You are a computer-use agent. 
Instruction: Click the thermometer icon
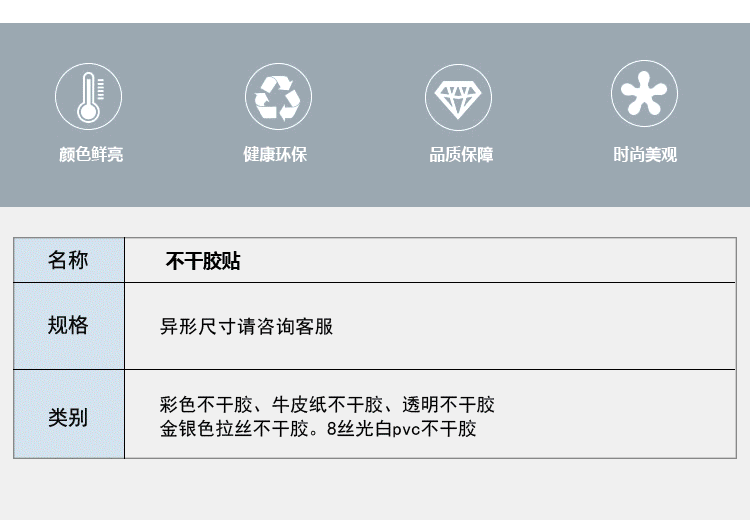88,97
